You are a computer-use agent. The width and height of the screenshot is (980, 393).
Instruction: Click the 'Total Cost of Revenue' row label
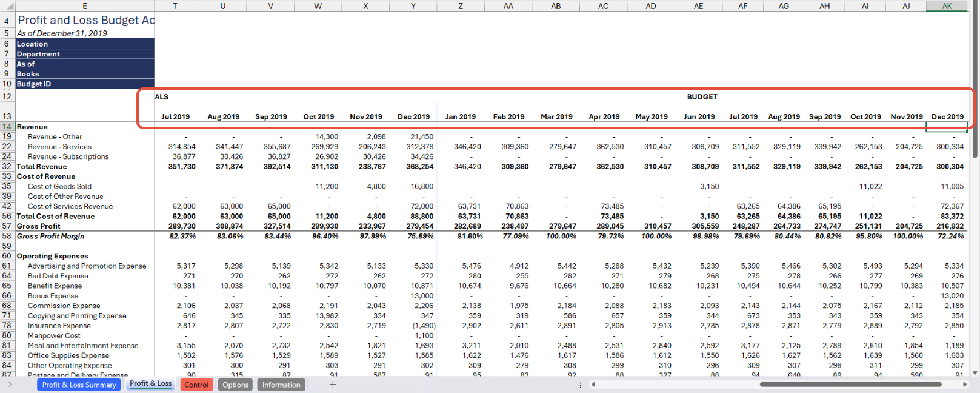pos(55,216)
